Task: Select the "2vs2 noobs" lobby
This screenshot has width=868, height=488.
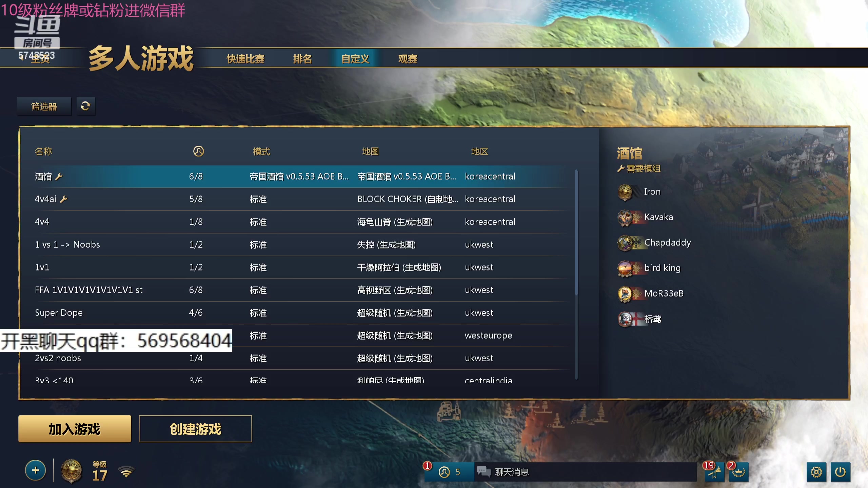Action: (x=58, y=358)
